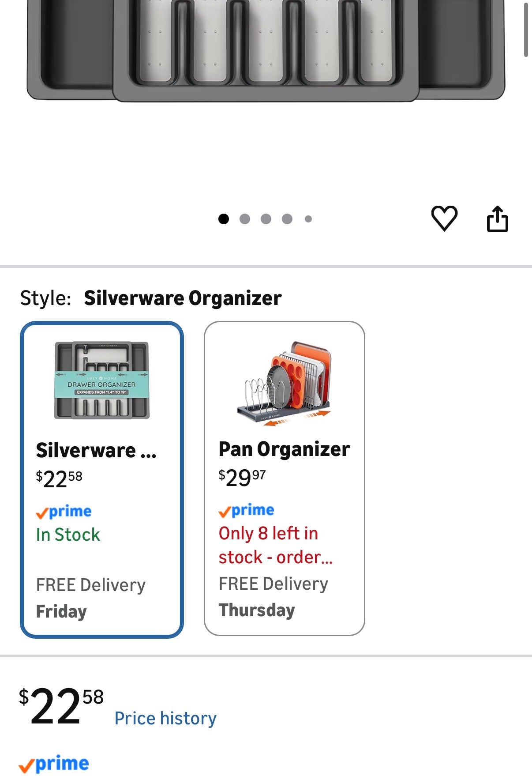Click the Prime logo under Silverware option
The image size is (532, 776).
[x=63, y=511]
